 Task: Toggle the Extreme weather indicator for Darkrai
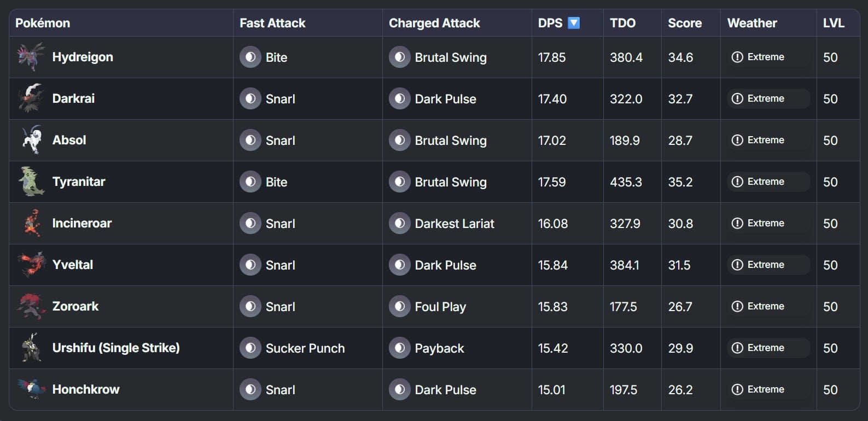[767, 98]
